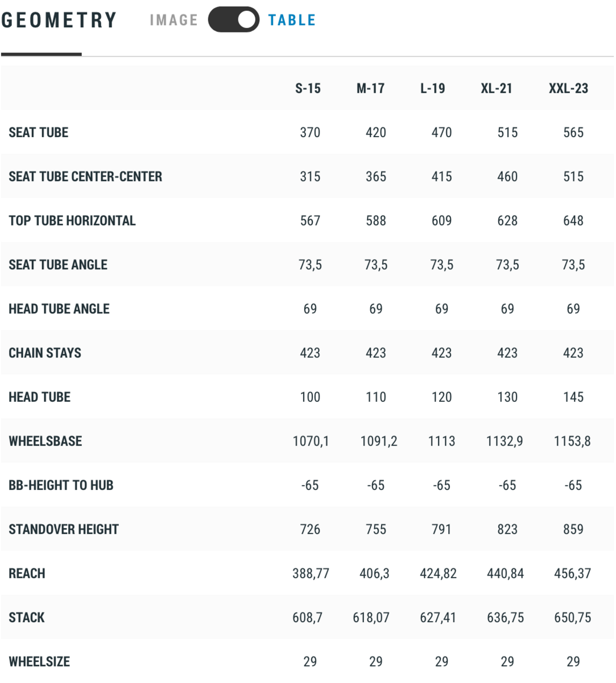The image size is (616, 683).
Task: Toggle the Image/Table view switch
Action: (x=233, y=20)
